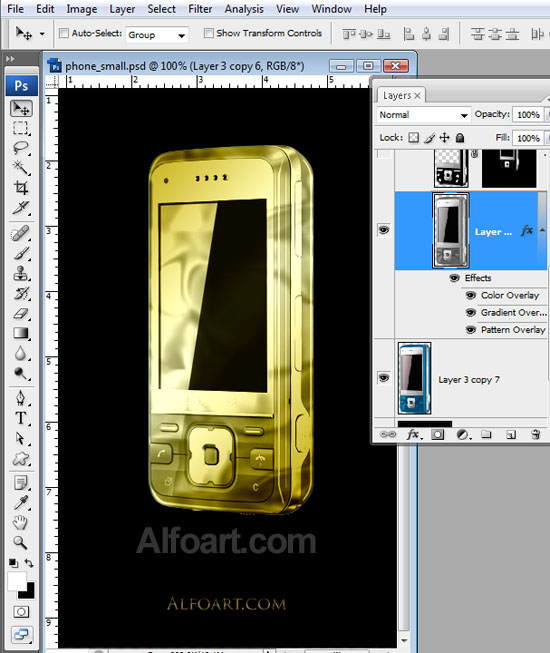Select the Custom Shape tool
Viewport: 550px width, 653px height.
tap(21, 459)
